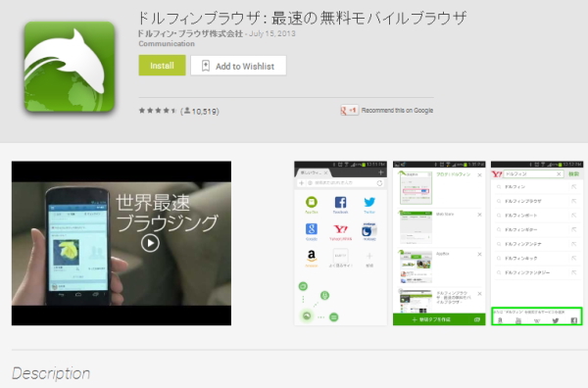Open the developer name link
Viewport: 588px width, 388px height.
[x=190, y=33]
